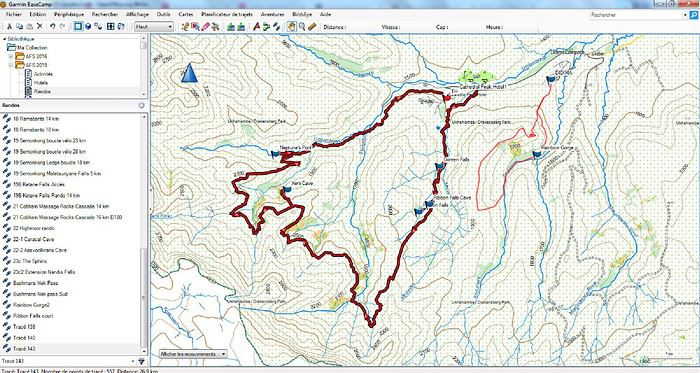Screen dimensions: 700x373
Task: Select the zoom magnifier tool
Action: click(x=302, y=27)
